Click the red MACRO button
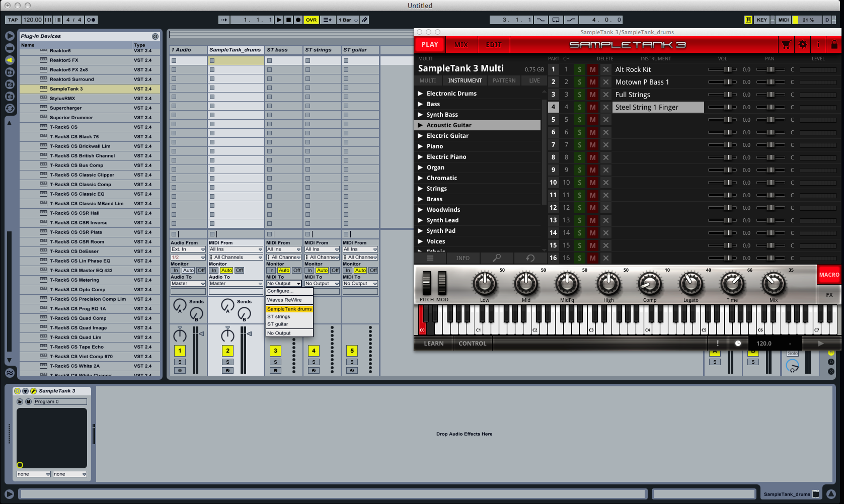 point(828,275)
